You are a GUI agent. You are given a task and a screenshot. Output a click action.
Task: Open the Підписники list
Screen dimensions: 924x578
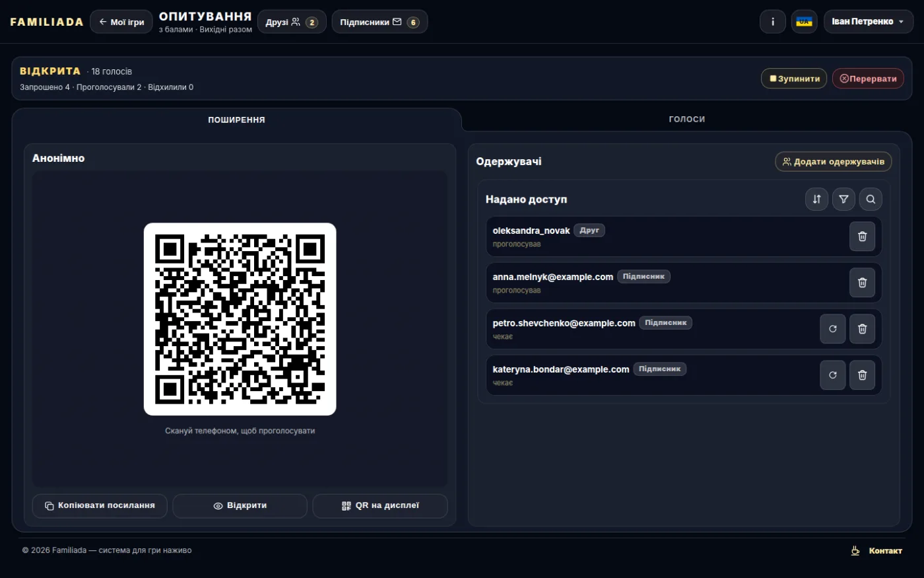pos(379,22)
